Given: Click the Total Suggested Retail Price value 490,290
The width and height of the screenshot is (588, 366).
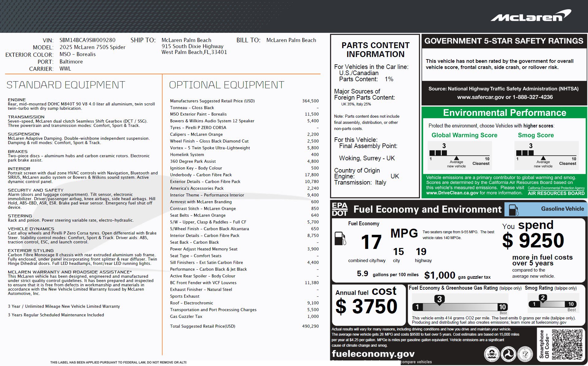Looking at the screenshot, I should tap(310, 326).
